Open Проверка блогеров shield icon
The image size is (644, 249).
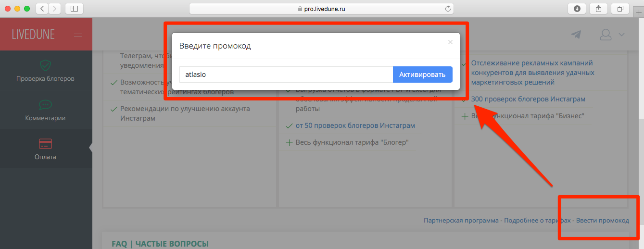tap(46, 65)
